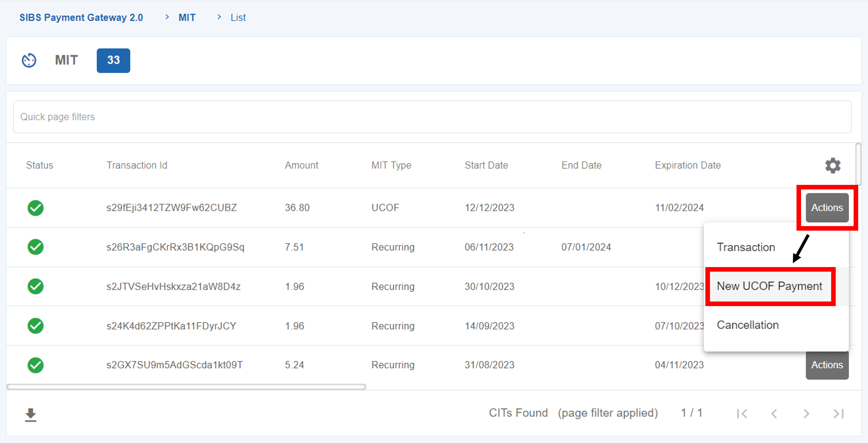Jump to last page icon
The height and width of the screenshot is (443, 868).
[x=838, y=413]
